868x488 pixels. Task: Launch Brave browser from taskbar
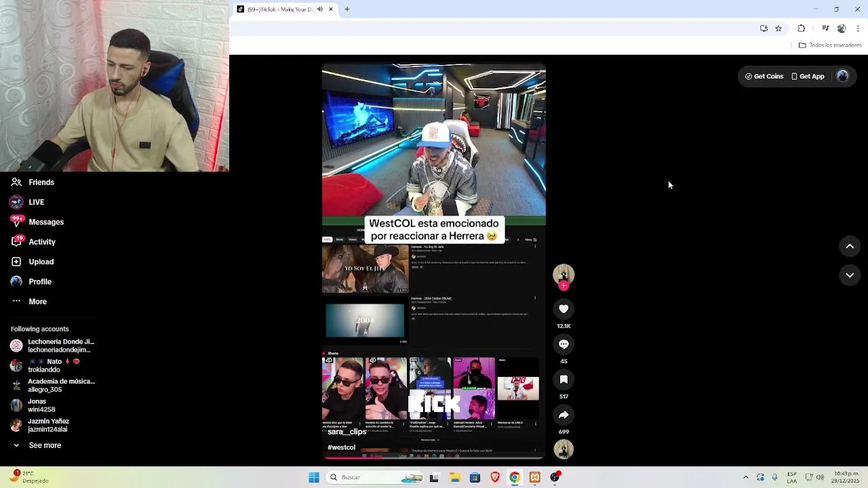495,477
